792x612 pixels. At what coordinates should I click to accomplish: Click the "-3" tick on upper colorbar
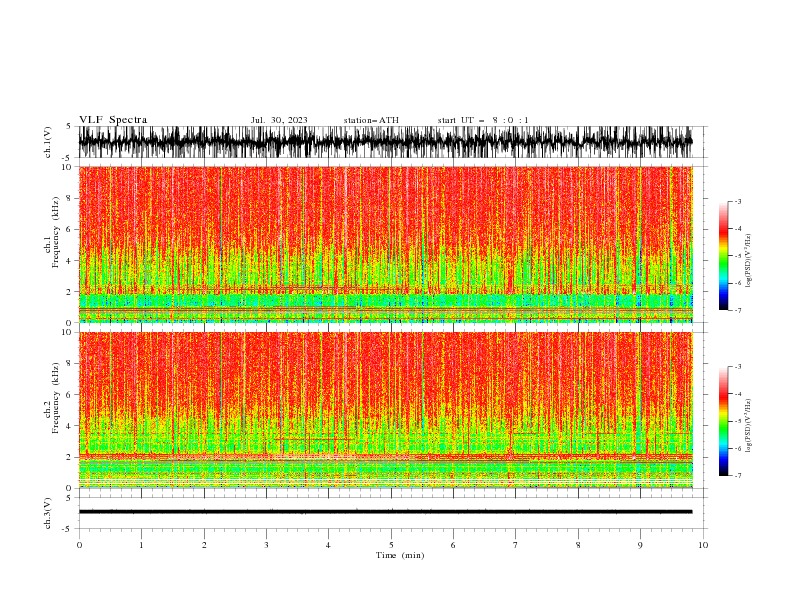tap(737, 201)
